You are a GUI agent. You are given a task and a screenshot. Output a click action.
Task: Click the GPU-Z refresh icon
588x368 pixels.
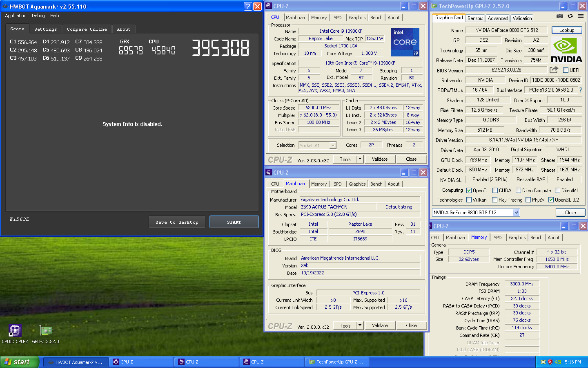[570, 16]
